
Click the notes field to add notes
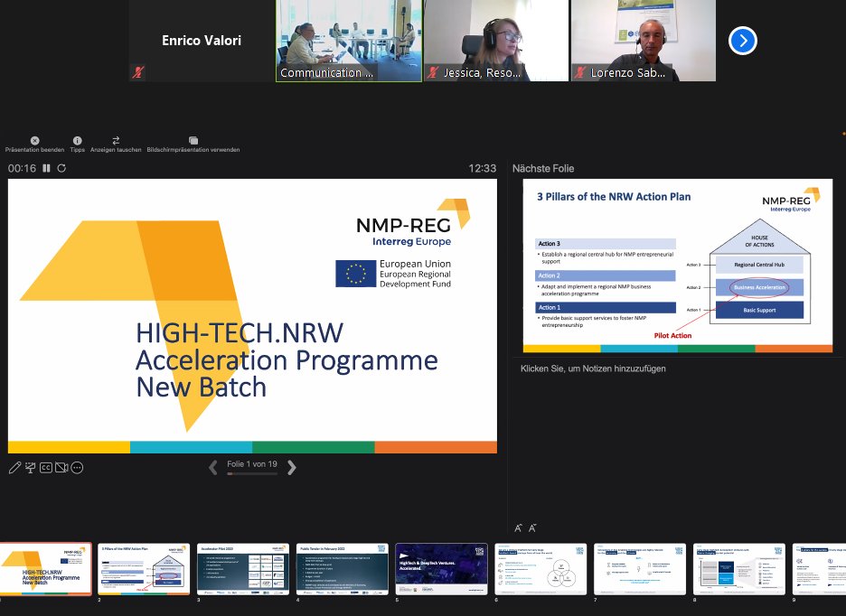(x=593, y=369)
